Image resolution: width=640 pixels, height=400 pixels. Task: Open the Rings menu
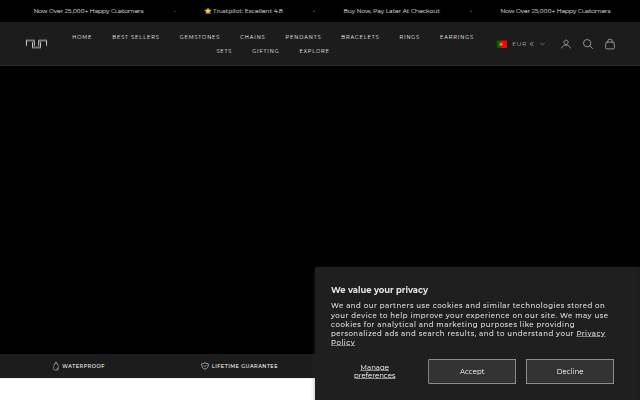409,37
